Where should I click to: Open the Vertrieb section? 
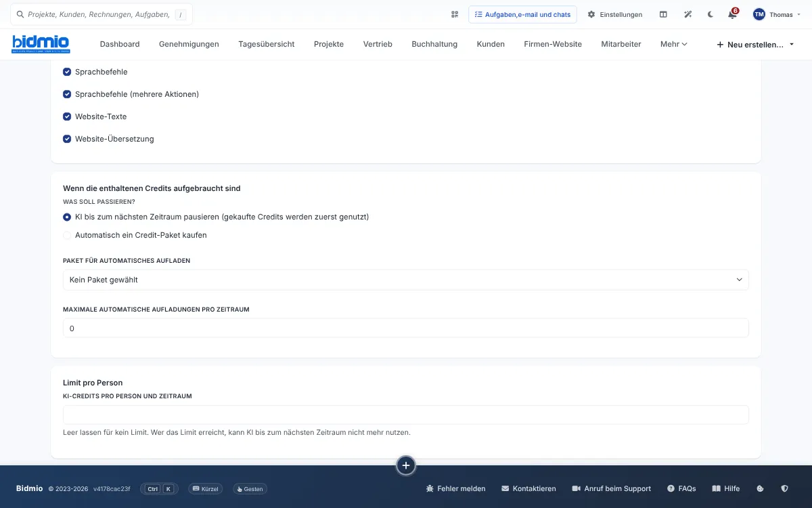click(378, 44)
